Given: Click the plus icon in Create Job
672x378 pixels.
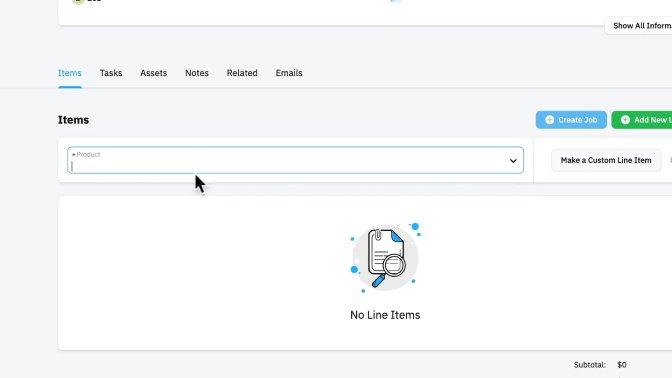Looking at the screenshot, I should point(549,120).
